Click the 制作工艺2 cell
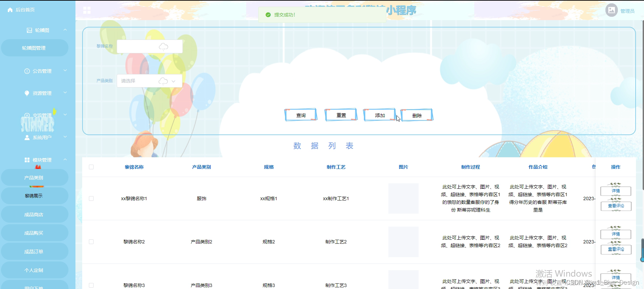Image resolution: width=644 pixels, height=289 pixels. (x=336, y=242)
